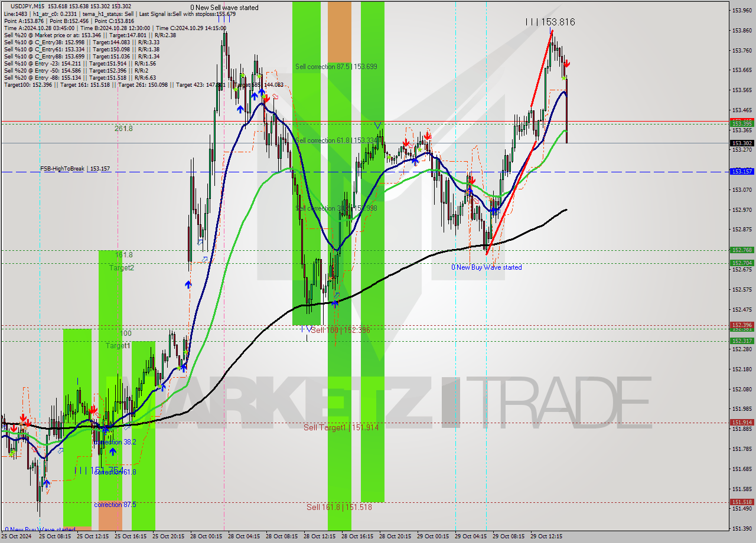Screen dimensions: 756x543
Task: Click the 'Sell Target1 | 151.914' label
Action: [341, 427]
